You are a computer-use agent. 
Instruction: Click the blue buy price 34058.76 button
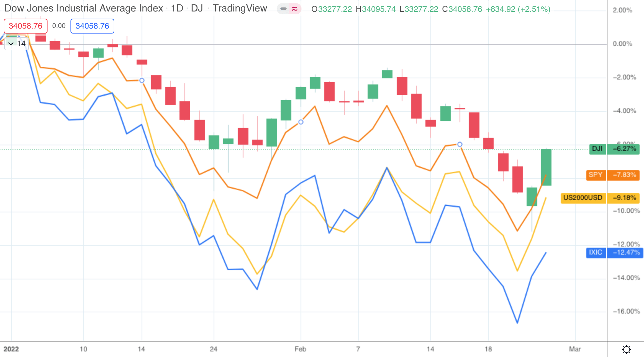click(92, 26)
